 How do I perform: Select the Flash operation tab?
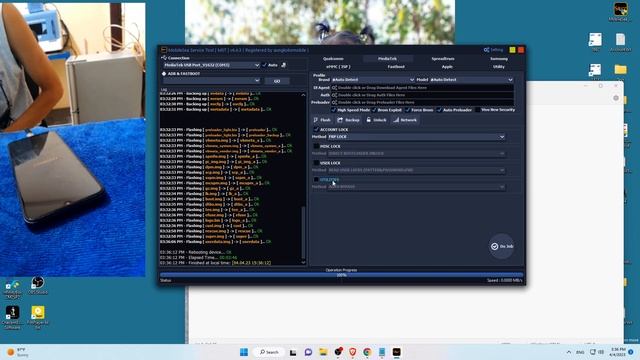pos(322,120)
